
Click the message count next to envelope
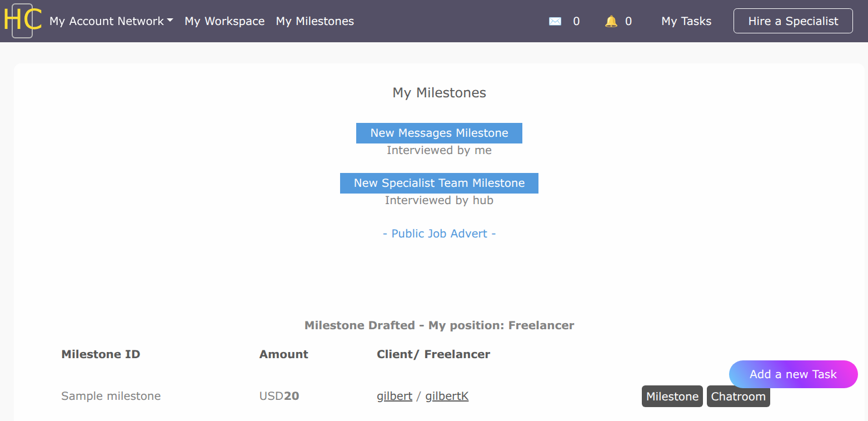(x=576, y=21)
